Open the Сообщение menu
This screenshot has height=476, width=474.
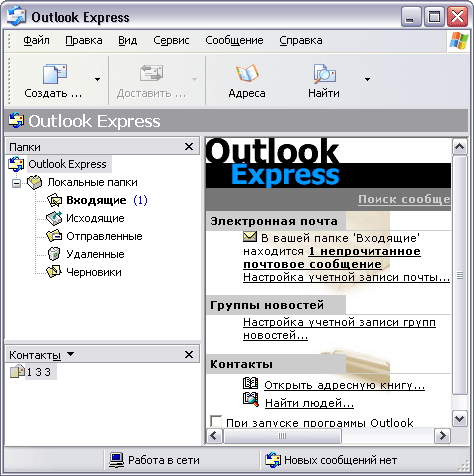[234, 40]
